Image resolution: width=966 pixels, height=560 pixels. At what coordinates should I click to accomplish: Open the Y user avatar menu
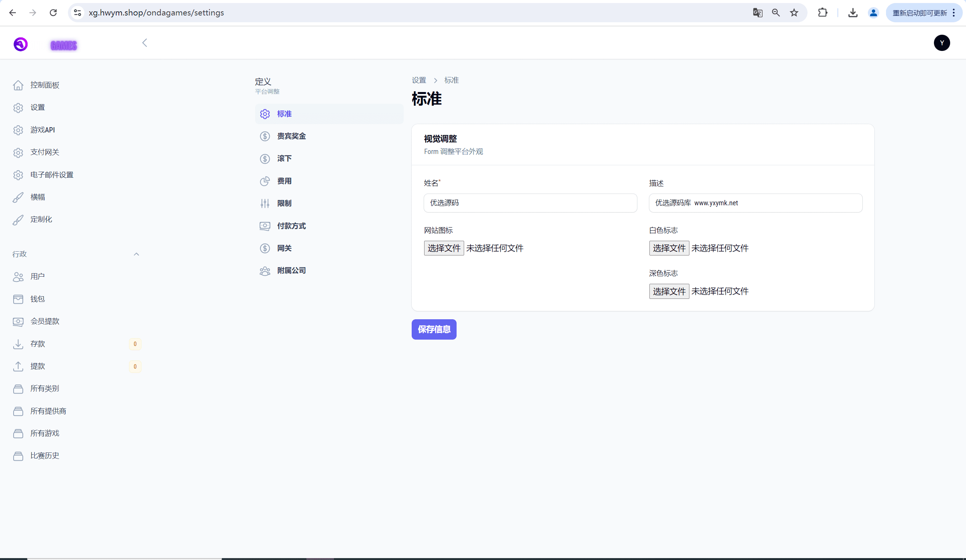click(941, 43)
